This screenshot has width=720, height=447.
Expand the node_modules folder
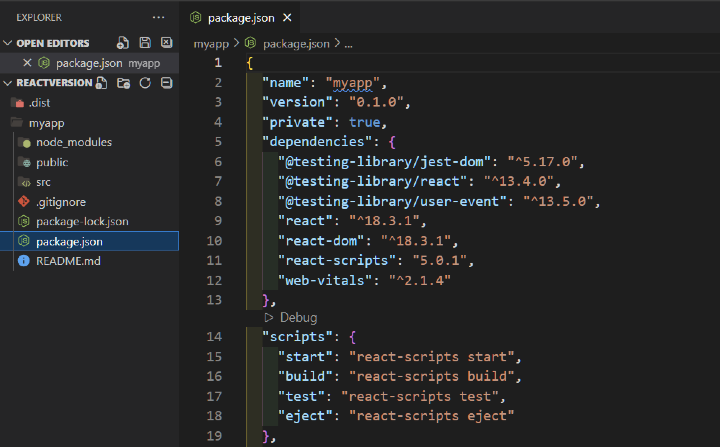click(x=73, y=142)
